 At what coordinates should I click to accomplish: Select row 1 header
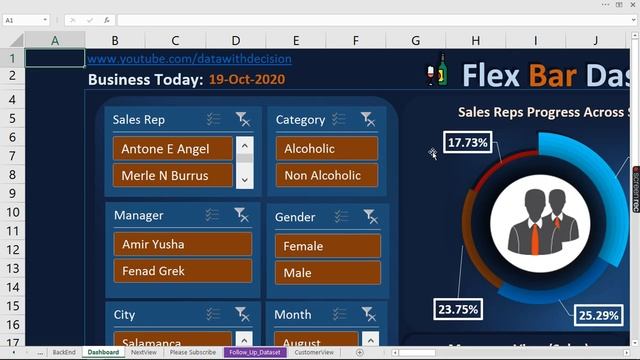(x=12, y=58)
